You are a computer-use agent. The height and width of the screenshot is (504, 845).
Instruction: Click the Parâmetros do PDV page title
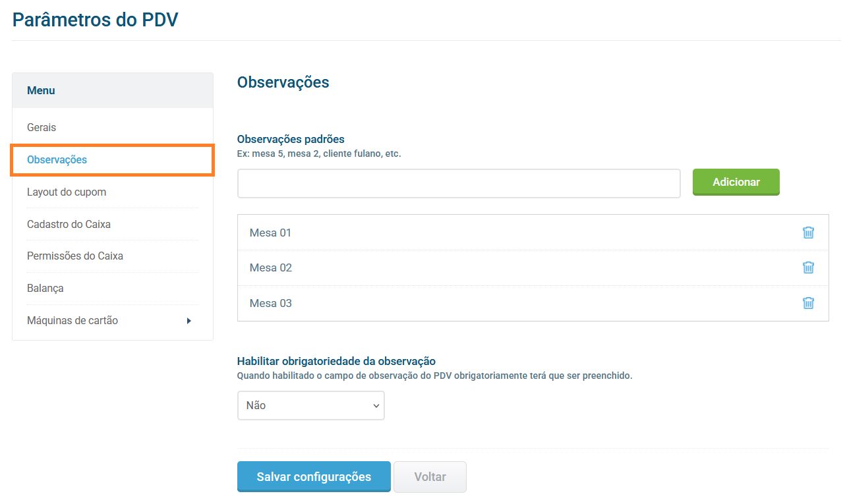(x=96, y=20)
